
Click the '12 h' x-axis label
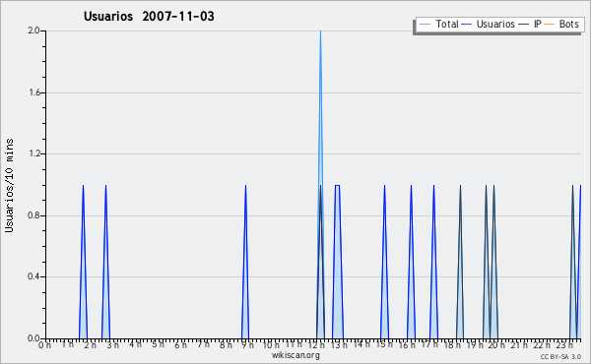tap(316, 345)
